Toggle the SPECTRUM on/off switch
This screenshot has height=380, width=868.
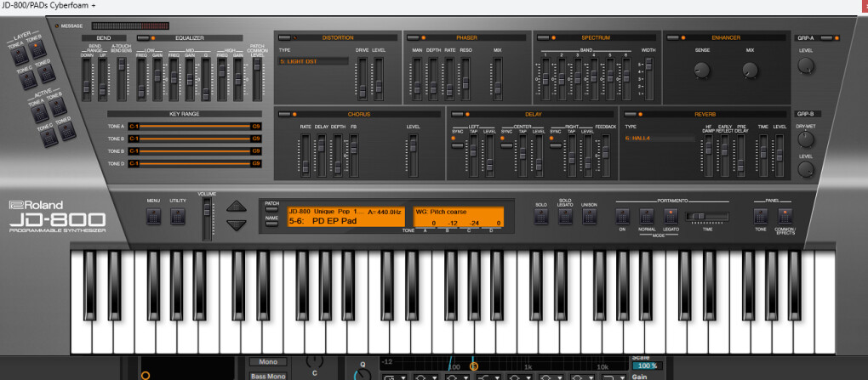[543, 37]
